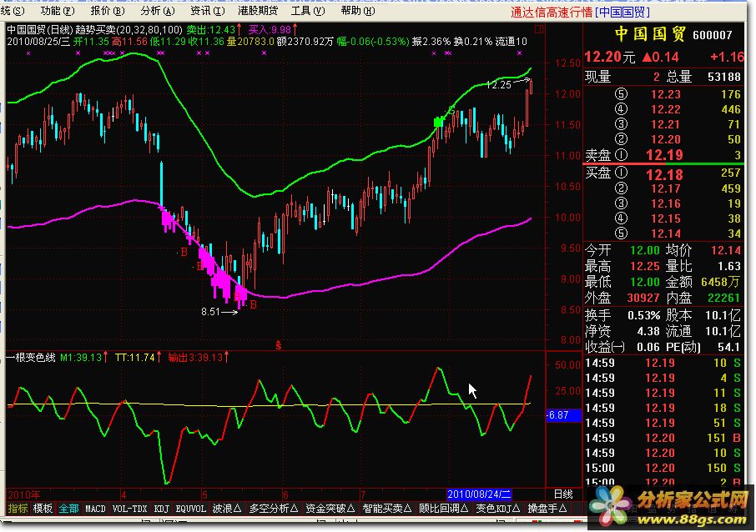This screenshot has height=532, width=756.
Task: Select the EQUVOL indicator tab
Action: pos(191,509)
